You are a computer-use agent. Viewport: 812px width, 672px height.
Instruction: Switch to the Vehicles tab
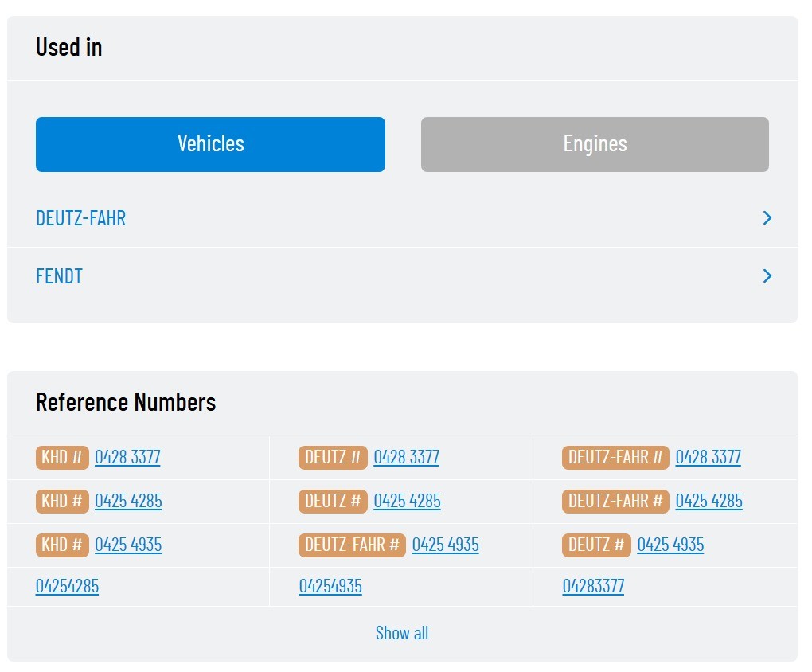pos(210,144)
